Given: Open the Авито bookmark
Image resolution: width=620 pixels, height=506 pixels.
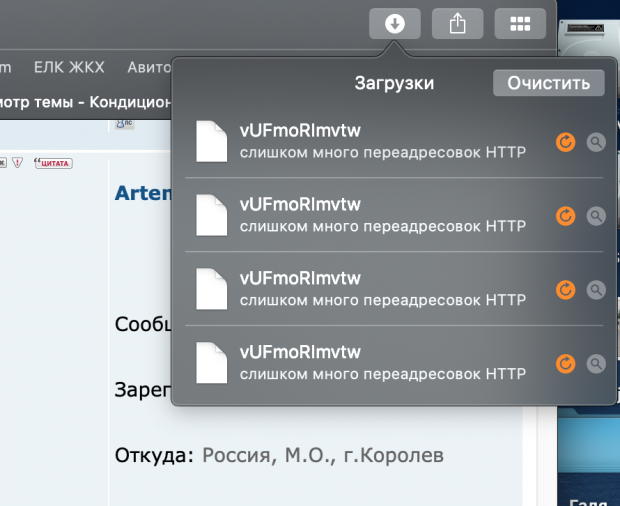Looking at the screenshot, I should coord(149,67).
